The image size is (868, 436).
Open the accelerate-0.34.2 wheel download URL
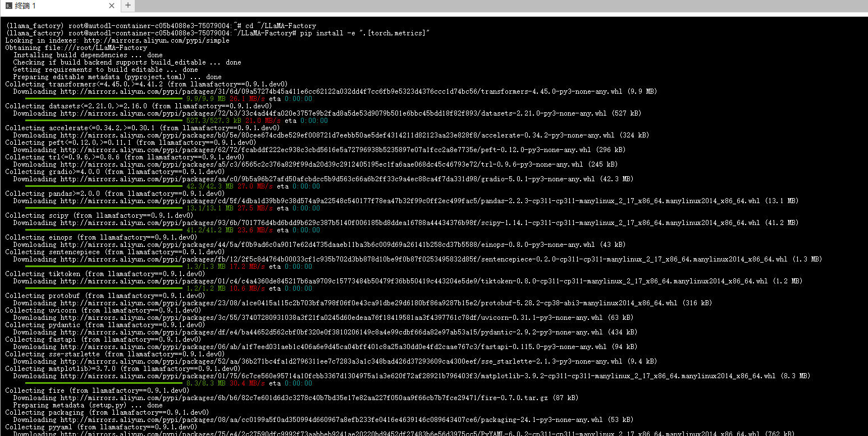(x=337, y=135)
